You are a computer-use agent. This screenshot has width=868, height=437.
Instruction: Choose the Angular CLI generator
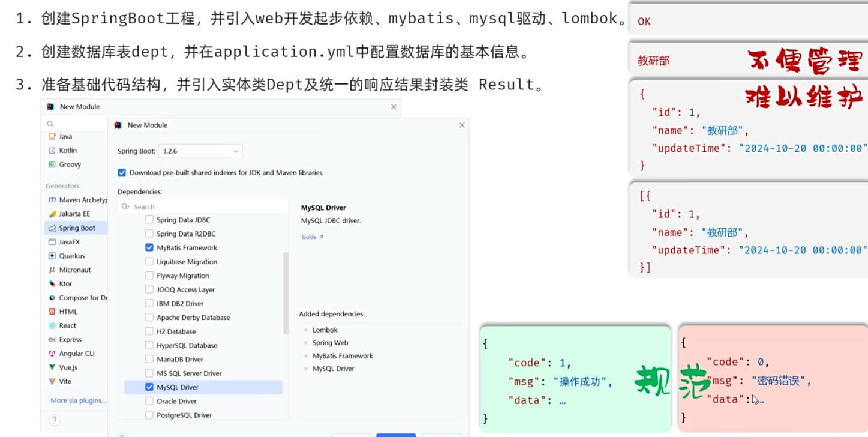click(x=71, y=354)
